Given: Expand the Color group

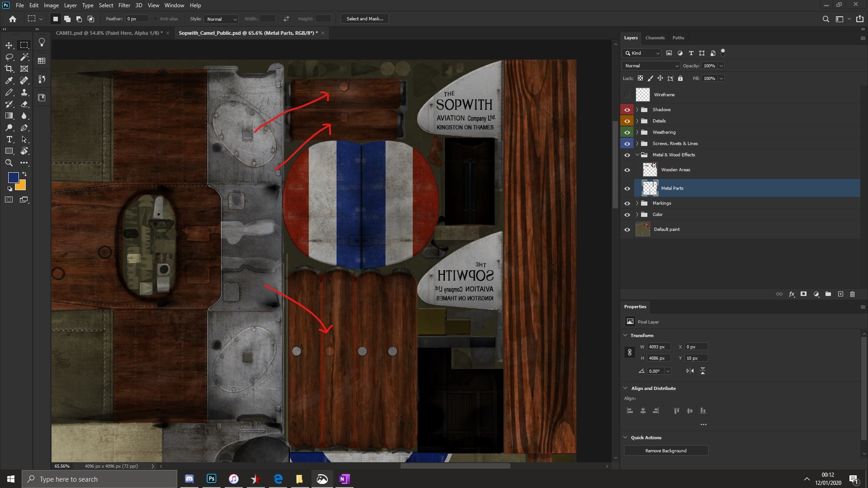Looking at the screenshot, I should [637, 215].
